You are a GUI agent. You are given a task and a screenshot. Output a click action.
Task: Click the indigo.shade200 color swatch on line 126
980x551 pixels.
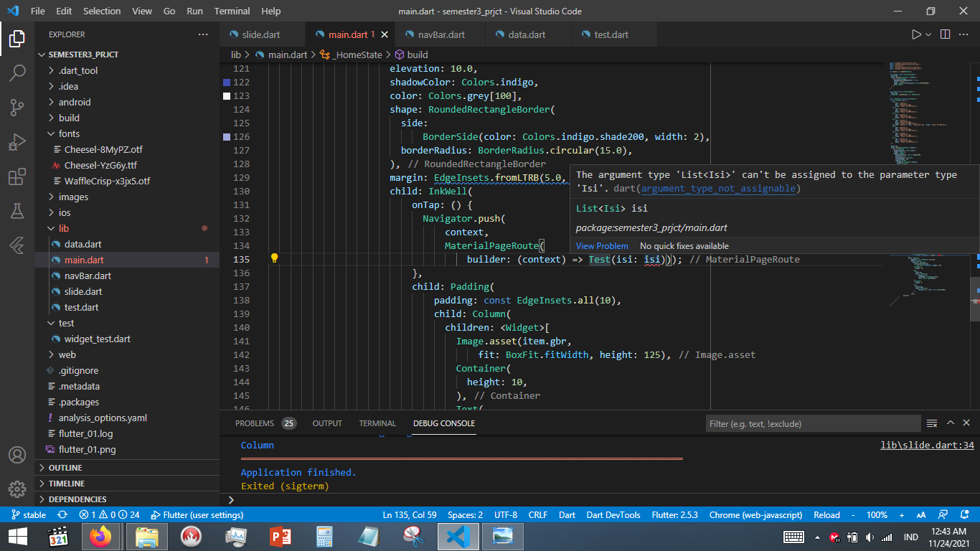[227, 136]
